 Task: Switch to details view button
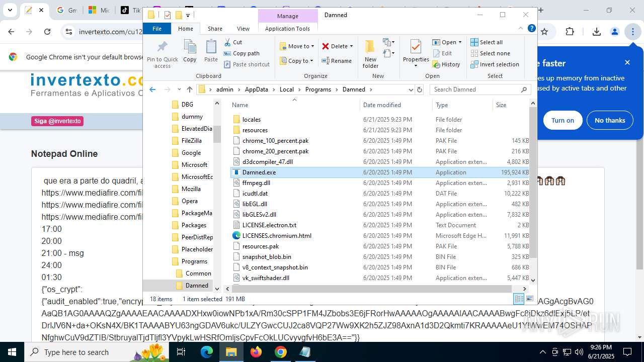point(519,299)
